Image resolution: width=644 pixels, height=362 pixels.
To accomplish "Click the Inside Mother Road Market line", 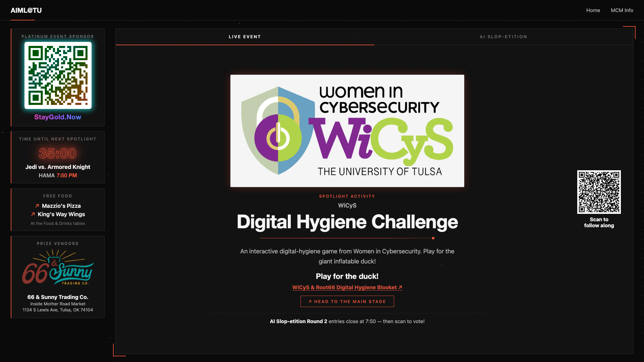I will (x=58, y=304).
